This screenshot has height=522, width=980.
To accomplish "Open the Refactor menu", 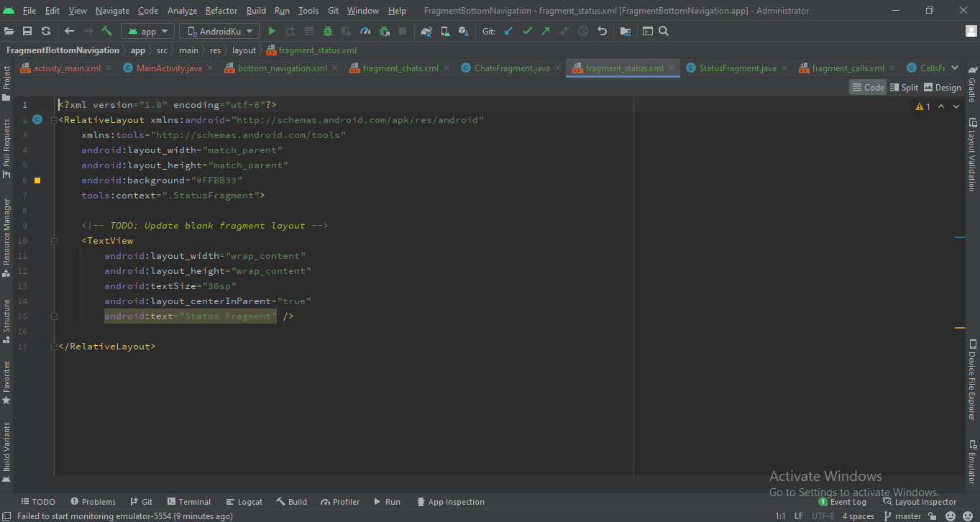I will point(221,11).
